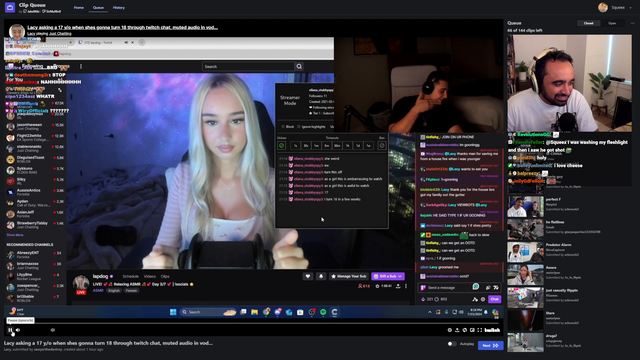Pause the clip with the pause button
640x360 pixels.
pos(10,330)
